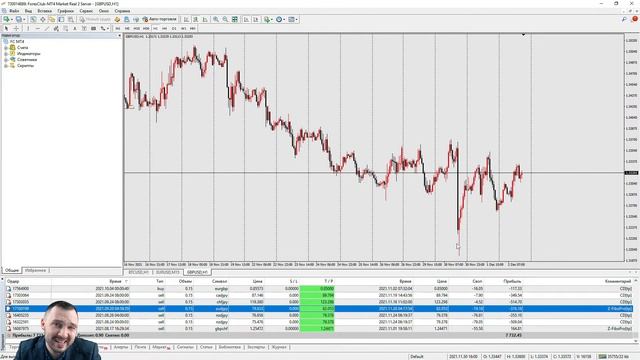
Task: Switch chart to candlesticks icon
Action: point(196,19)
